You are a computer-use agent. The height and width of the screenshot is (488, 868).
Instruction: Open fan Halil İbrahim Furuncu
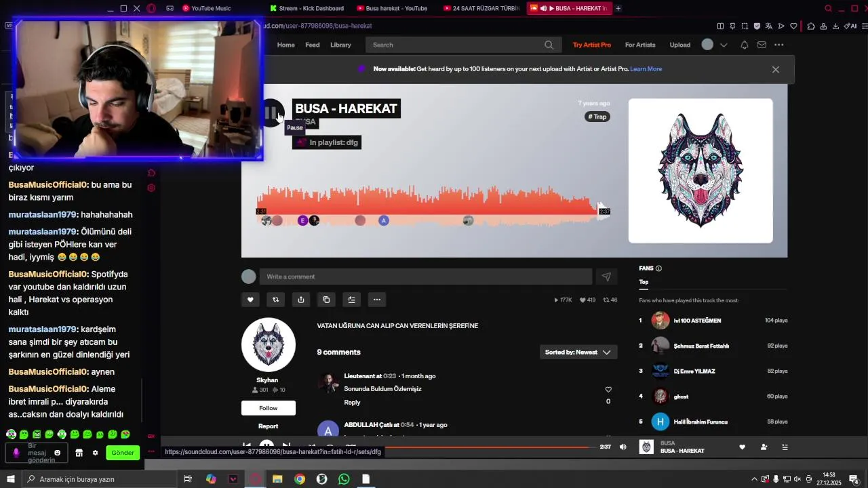coord(701,422)
